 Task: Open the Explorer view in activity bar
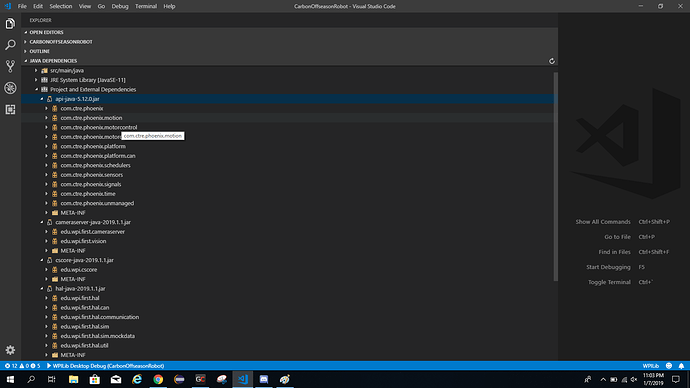[x=10, y=23]
